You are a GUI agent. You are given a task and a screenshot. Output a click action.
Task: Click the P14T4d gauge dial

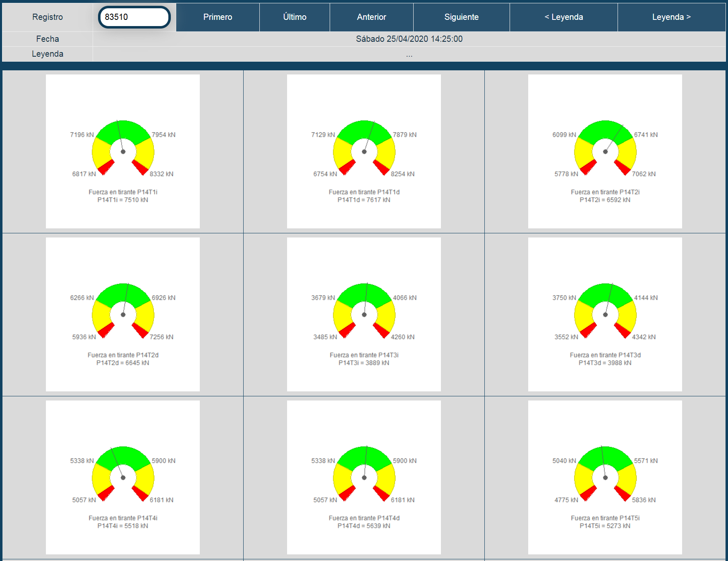coord(364,477)
